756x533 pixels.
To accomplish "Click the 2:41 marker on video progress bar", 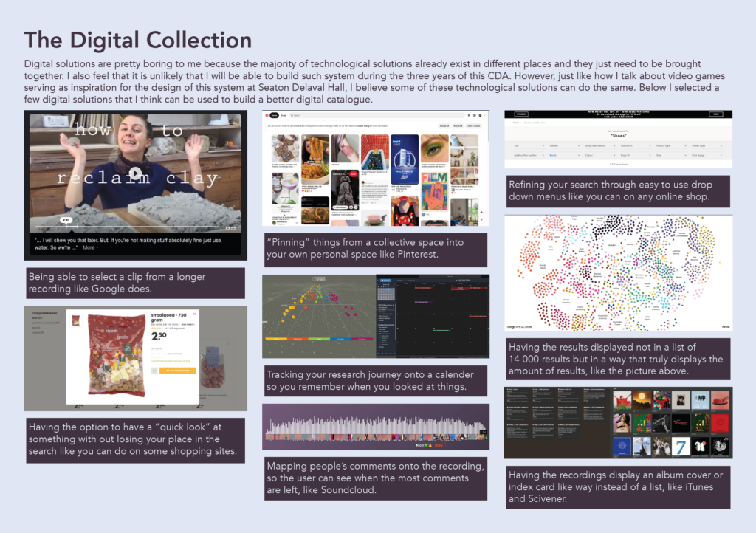I will [66, 220].
